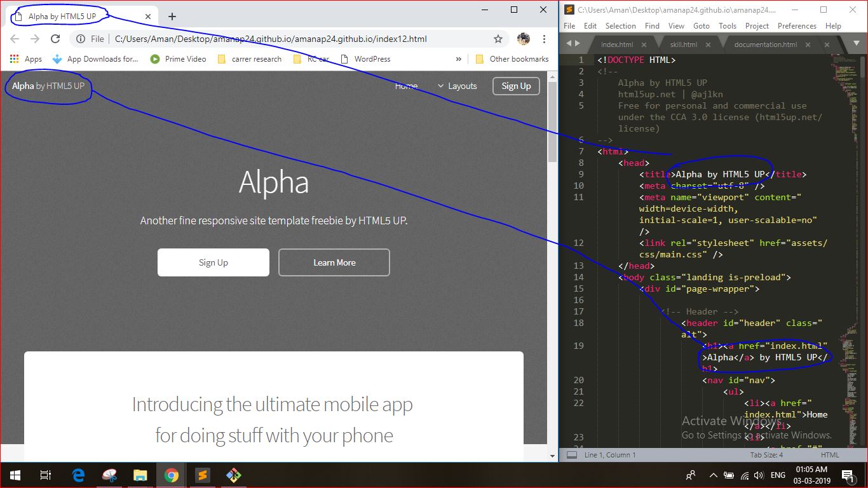The image size is (868, 488).
Task: Open Sublime Text's Help menu
Action: point(833,26)
